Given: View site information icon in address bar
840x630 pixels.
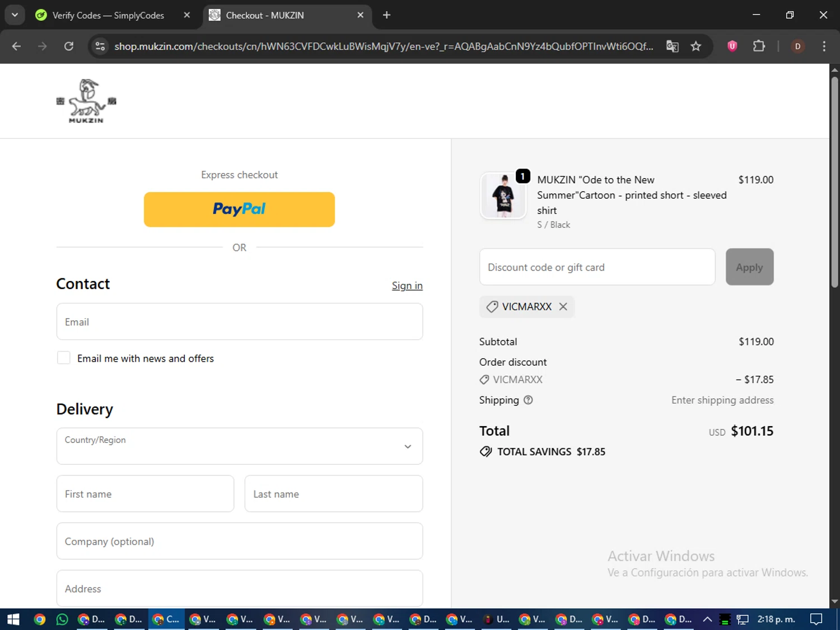Looking at the screenshot, I should 100,46.
